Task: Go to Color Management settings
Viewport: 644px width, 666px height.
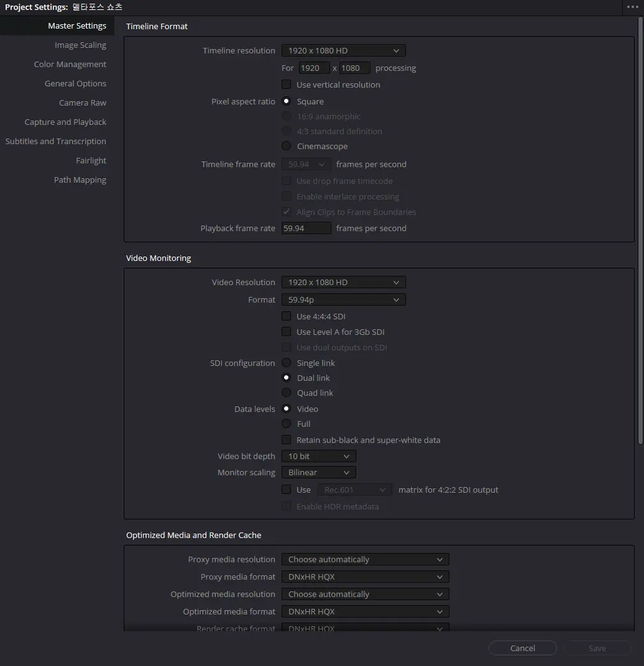Action: (70, 64)
